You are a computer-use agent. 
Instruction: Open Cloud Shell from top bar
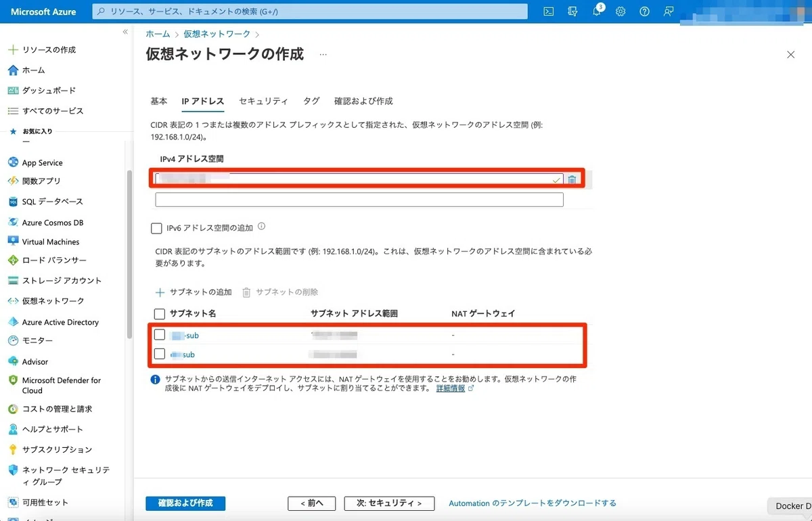[549, 12]
